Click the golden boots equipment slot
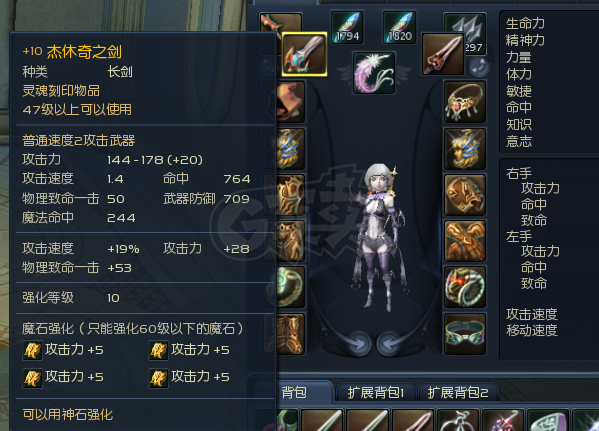Screen dimensions: 599x431 pos(290,334)
